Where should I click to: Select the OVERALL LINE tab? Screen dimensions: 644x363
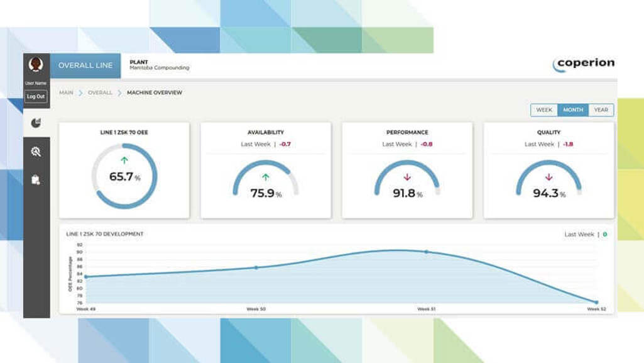click(x=85, y=65)
